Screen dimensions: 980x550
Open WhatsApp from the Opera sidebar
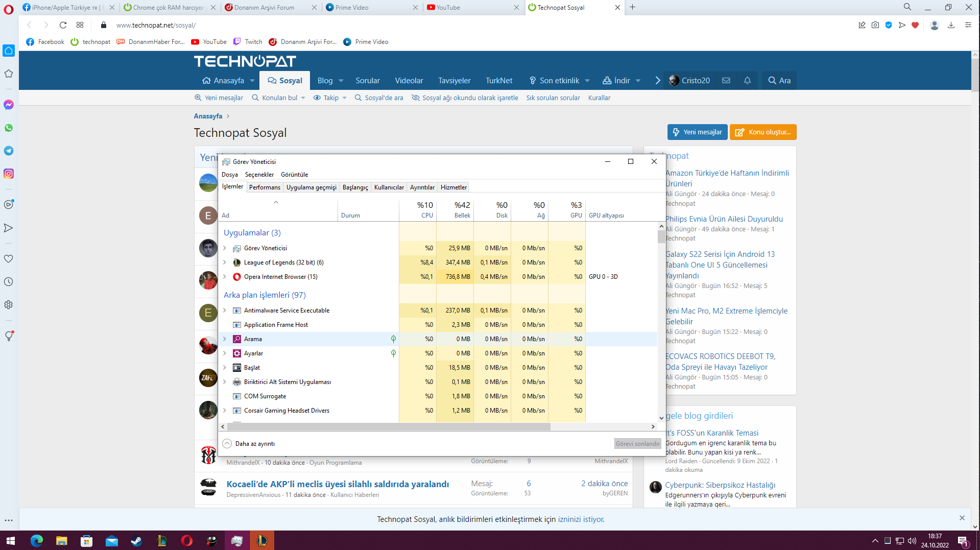click(x=9, y=128)
